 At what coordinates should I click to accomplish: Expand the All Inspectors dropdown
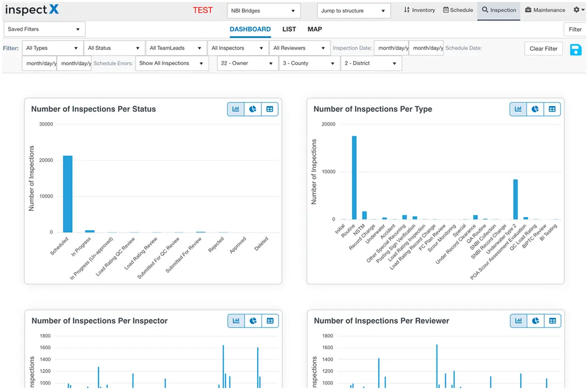238,48
